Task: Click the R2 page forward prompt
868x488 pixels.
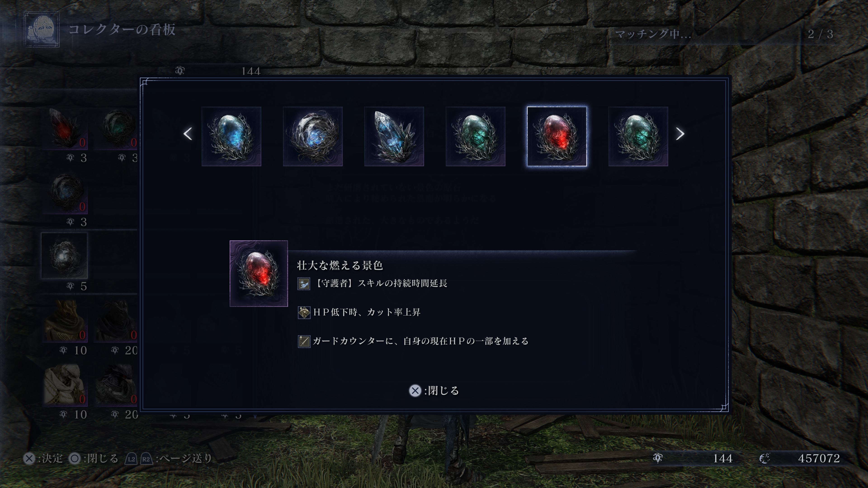Action: pos(146,459)
